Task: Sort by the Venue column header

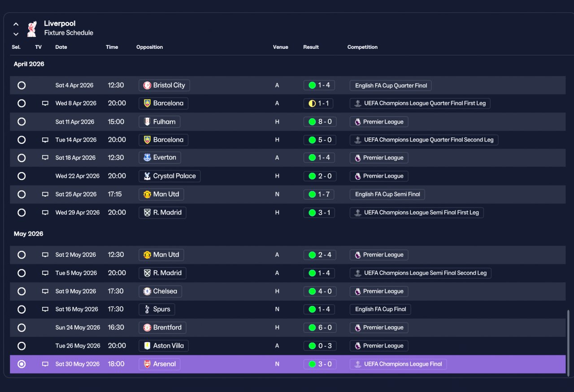Action: point(280,47)
